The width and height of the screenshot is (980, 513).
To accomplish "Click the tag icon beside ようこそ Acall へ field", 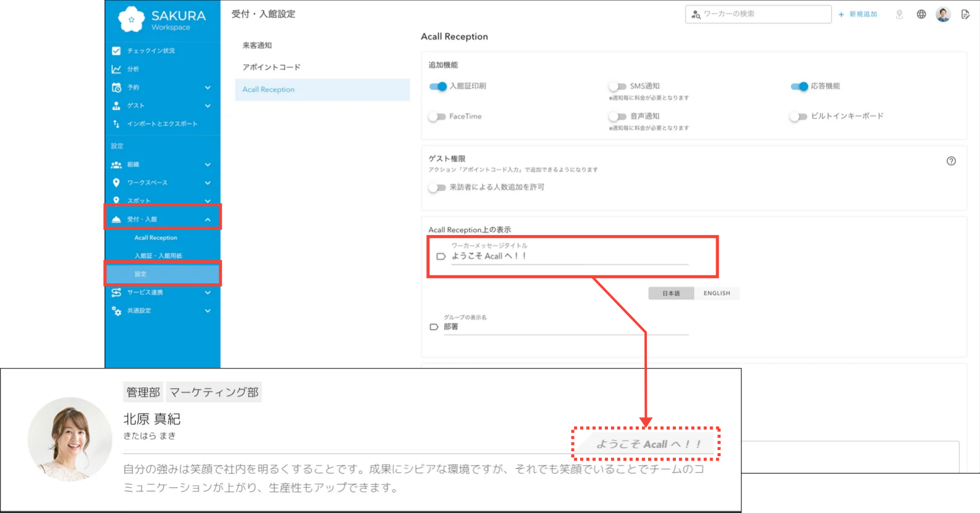I will point(441,256).
